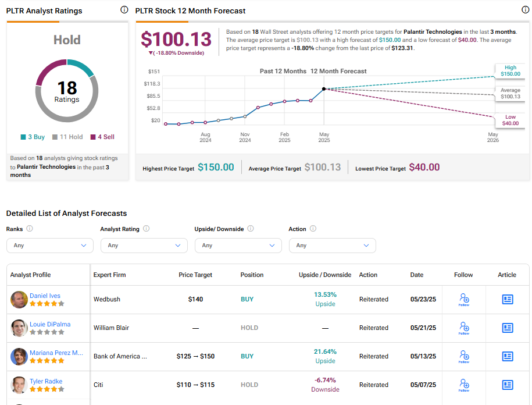Click $100.13 headline price target
Image resolution: width=532 pixels, height=405 pixels.
pos(176,39)
